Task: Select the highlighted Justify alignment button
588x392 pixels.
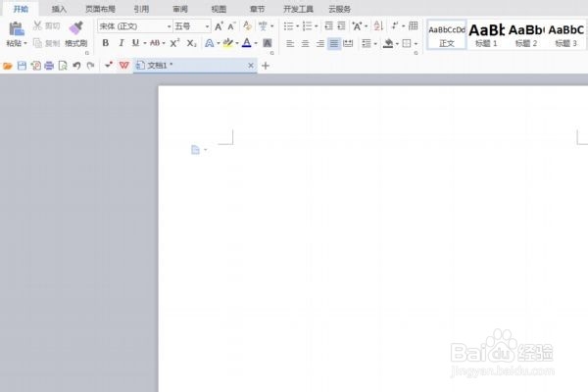Action: click(x=334, y=43)
